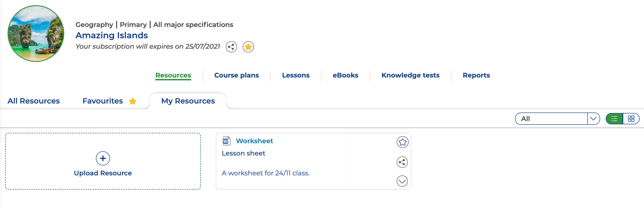This screenshot has height=208, width=644.
Task: Click the star icon on Worksheet card
Action: click(402, 142)
